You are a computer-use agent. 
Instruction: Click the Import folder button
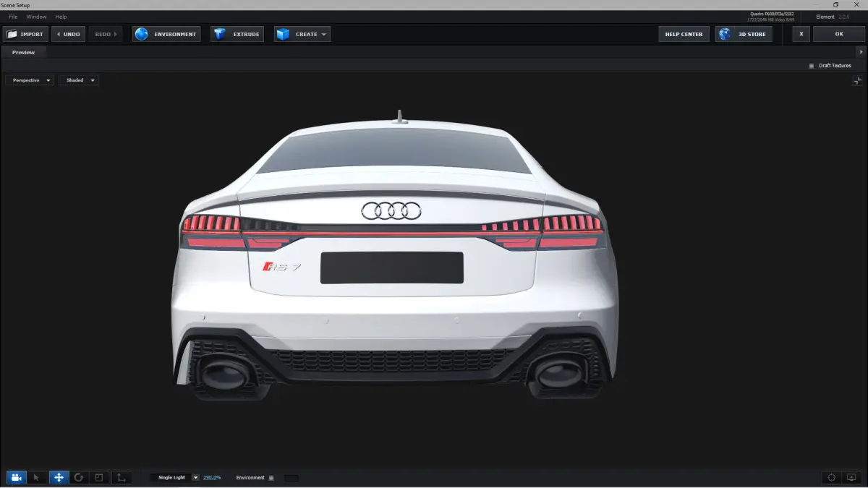click(25, 34)
